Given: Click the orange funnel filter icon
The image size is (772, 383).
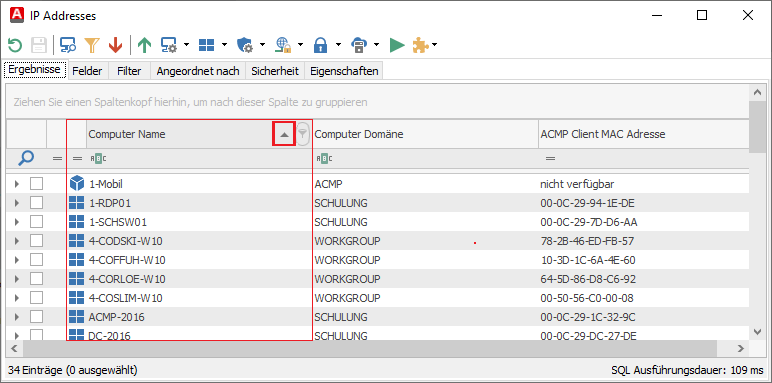Looking at the screenshot, I should (92, 45).
